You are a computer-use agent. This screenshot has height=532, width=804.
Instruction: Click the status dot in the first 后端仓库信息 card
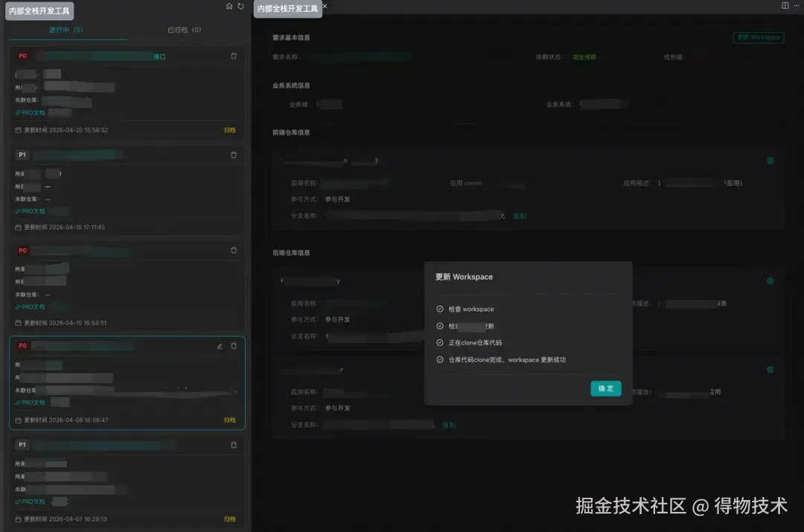770,281
